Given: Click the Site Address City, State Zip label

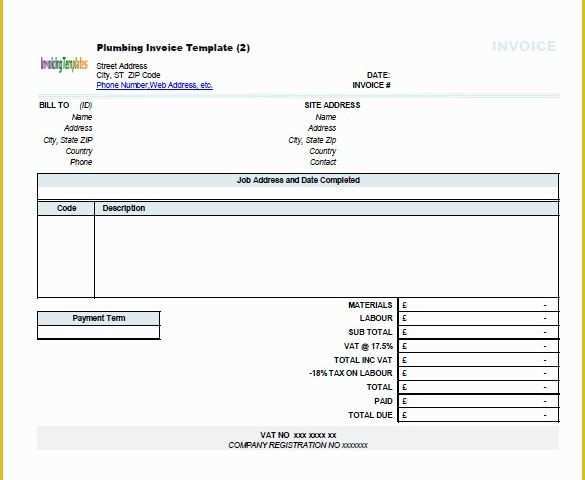Looking at the screenshot, I should [312, 140].
